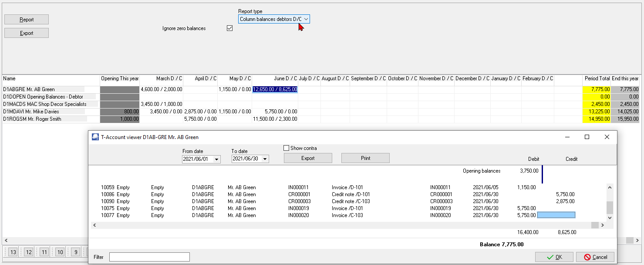This screenshot has width=644, height=265.
Task: Click the main grid left scroll arrow
Action: (x=6, y=241)
